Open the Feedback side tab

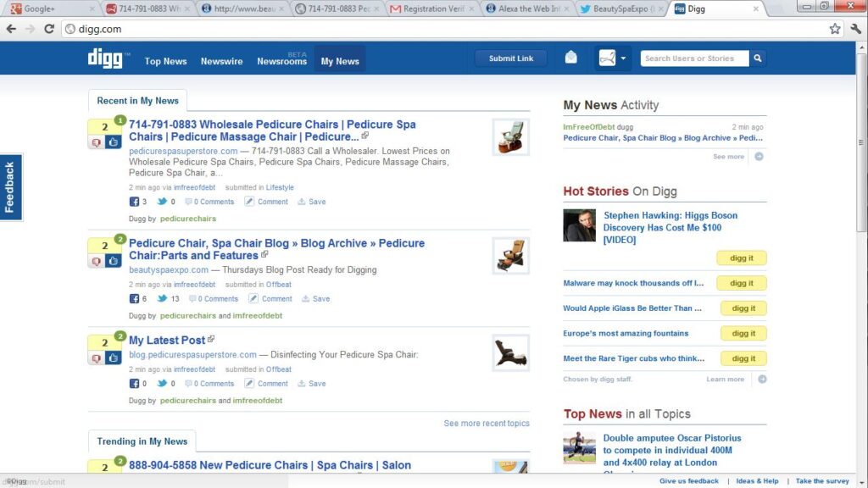click(x=10, y=187)
